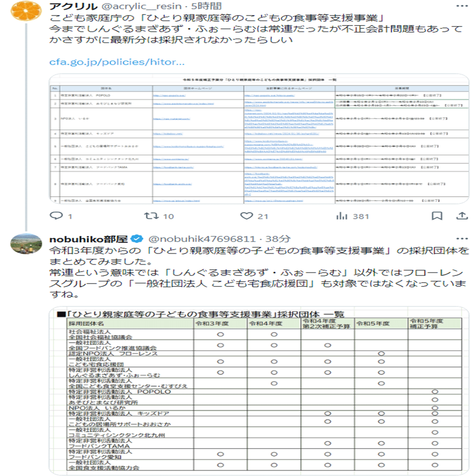The image size is (476, 476).
Task: Click the むすびえ row in the table
Action: (264, 384)
